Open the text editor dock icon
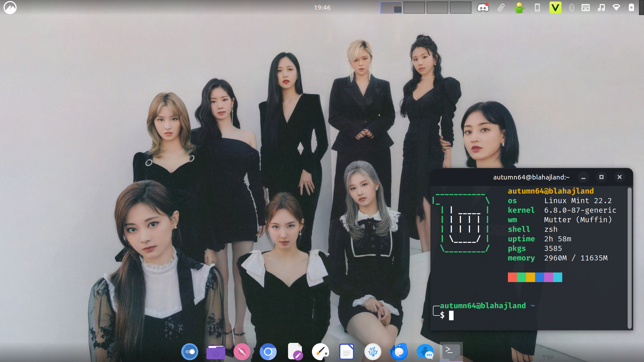This screenshot has width=644, height=362. (x=295, y=352)
